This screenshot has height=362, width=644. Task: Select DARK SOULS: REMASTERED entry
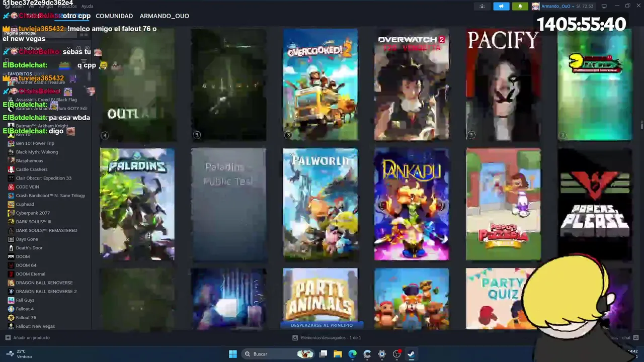[46, 230]
